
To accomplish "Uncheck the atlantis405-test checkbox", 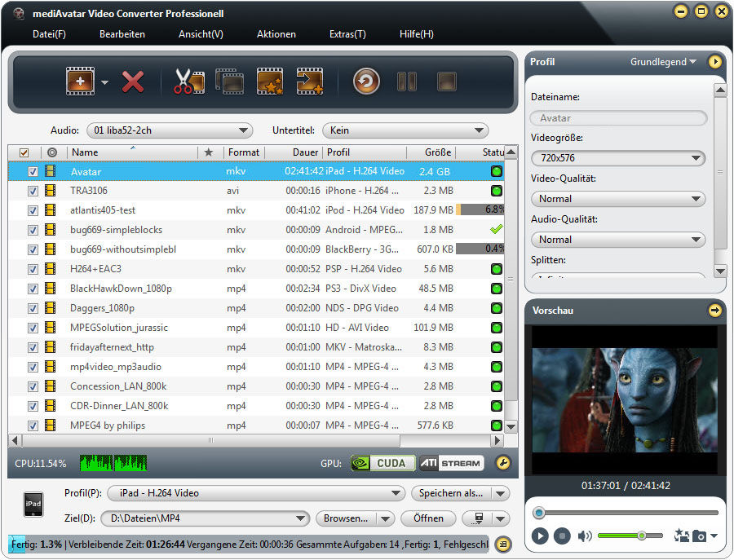I will pyautogui.click(x=33, y=211).
